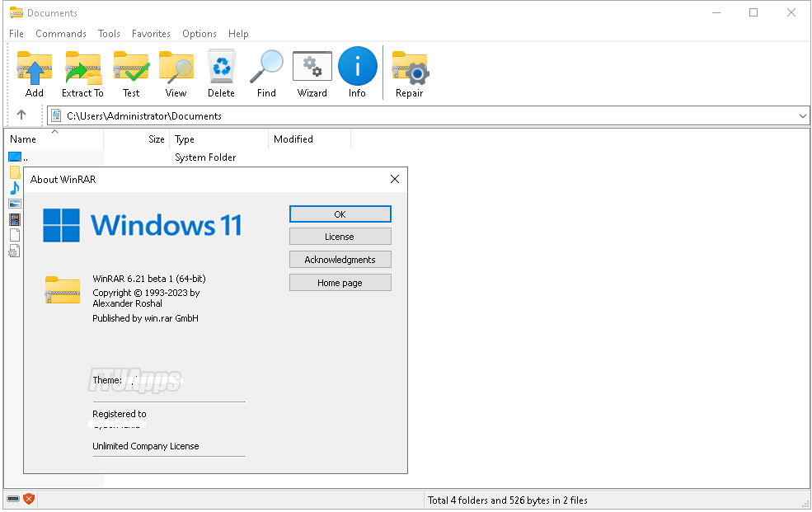
Task: Click the Documents path input field
Action: click(429, 116)
